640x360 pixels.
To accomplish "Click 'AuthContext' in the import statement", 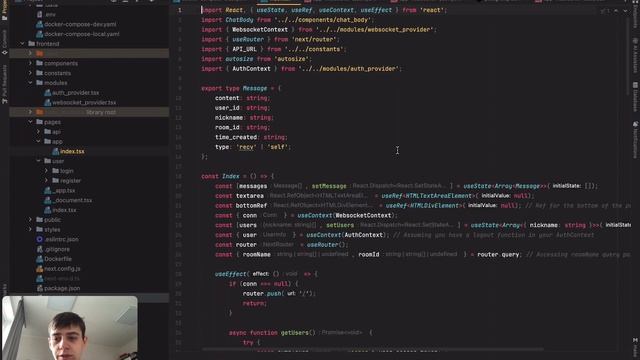I will point(251,69).
